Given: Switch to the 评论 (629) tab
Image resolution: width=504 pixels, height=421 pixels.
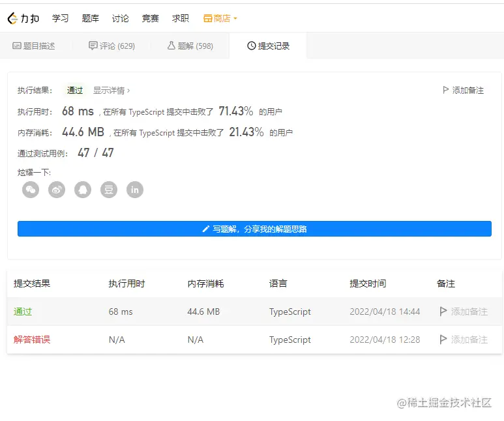Looking at the screenshot, I should pos(112,46).
